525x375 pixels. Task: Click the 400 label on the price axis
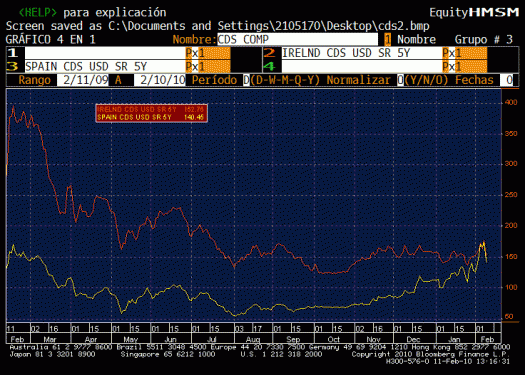(x=511, y=102)
